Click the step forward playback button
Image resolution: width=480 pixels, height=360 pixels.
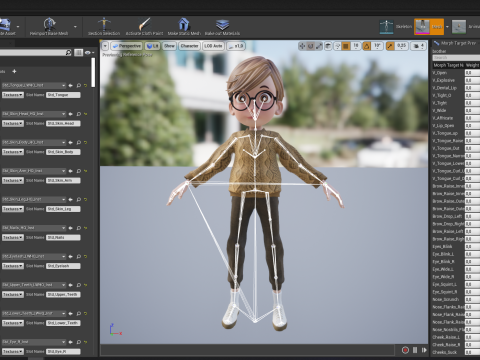pyautogui.click(x=424, y=350)
